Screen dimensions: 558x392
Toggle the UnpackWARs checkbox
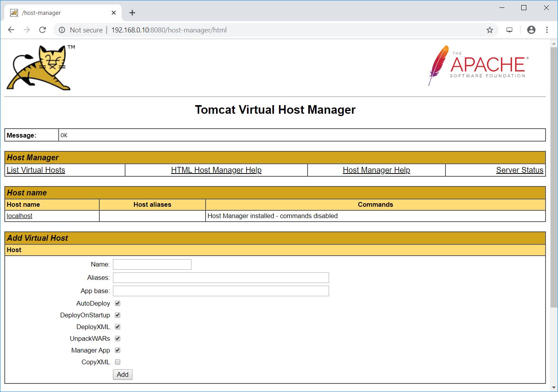point(118,338)
